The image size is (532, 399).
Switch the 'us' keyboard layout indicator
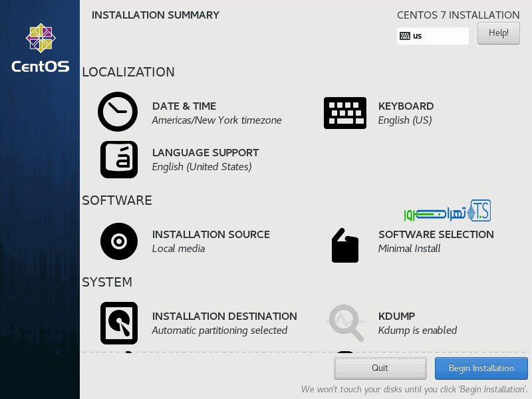pos(432,36)
